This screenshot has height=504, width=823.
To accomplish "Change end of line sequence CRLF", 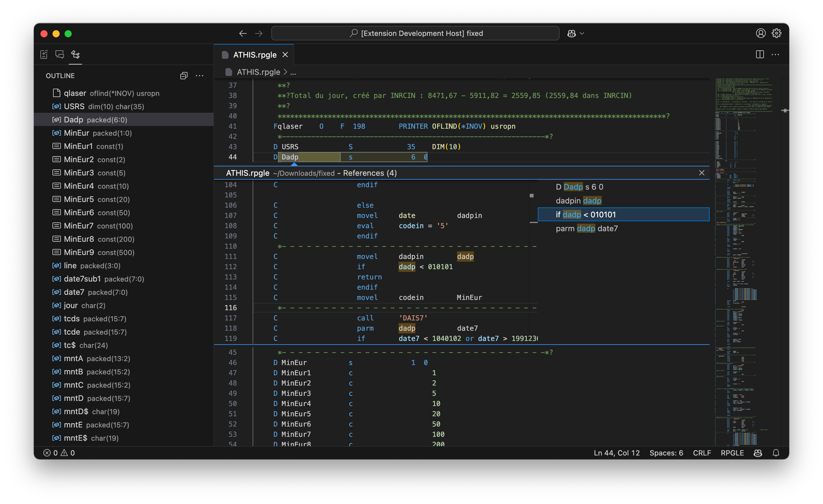I will pyautogui.click(x=702, y=453).
